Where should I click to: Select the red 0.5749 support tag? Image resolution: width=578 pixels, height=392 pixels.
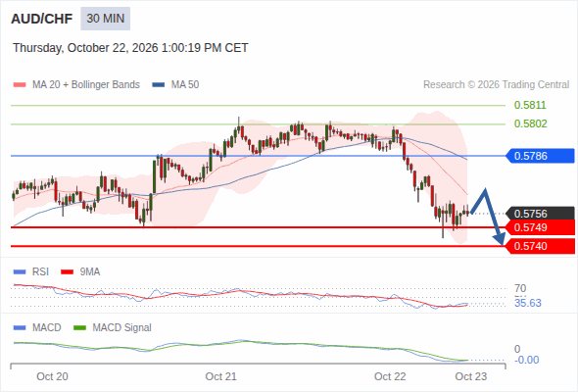coord(540,227)
